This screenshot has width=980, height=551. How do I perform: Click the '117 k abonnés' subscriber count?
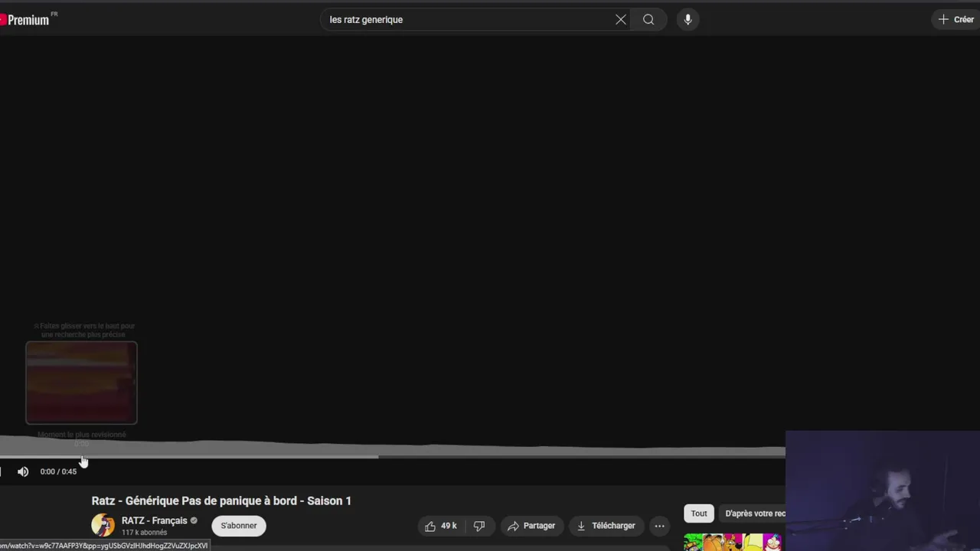[144, 533]
